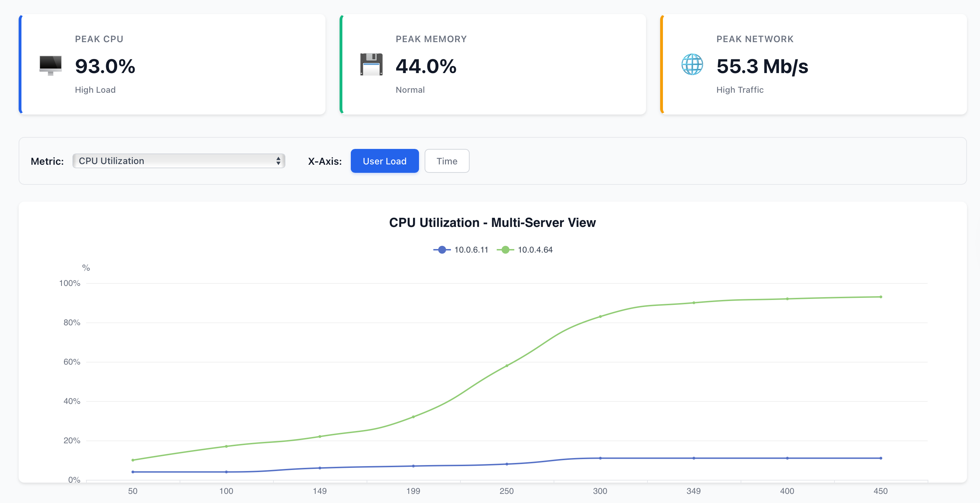This screenshot has width=980, height=503.
Task: Click the globe icon on Peak Network card
Action: (692, 65)
